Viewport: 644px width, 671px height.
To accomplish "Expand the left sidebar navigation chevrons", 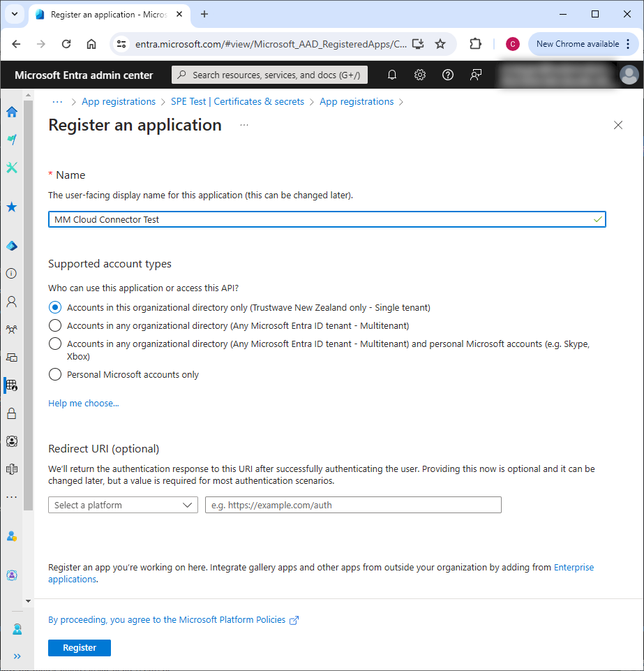I will click(17, 656).
